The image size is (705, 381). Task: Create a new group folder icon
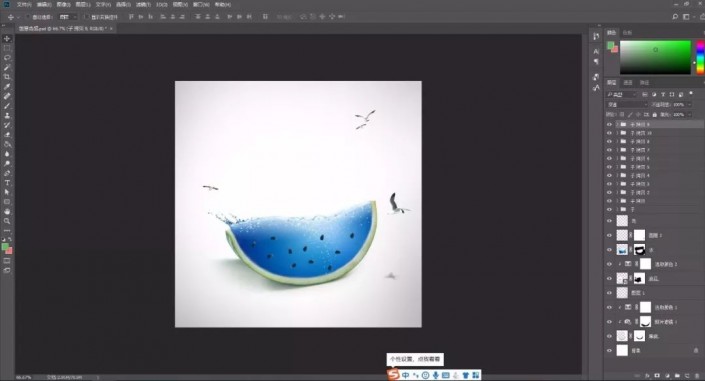pos(677,375)
